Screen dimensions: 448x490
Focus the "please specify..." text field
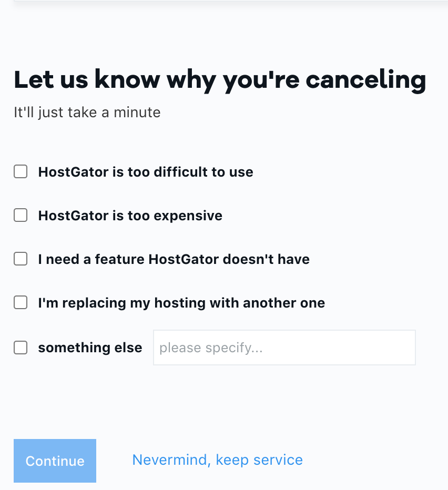coord(284,348)
